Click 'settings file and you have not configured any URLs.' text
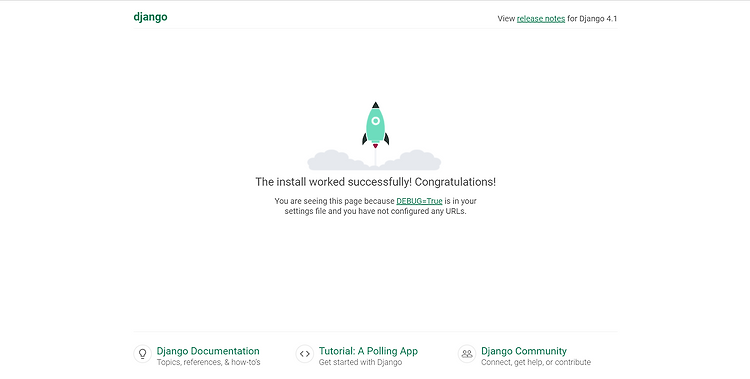Viewport: 750px width, 379px height. (x=375, y=211)
